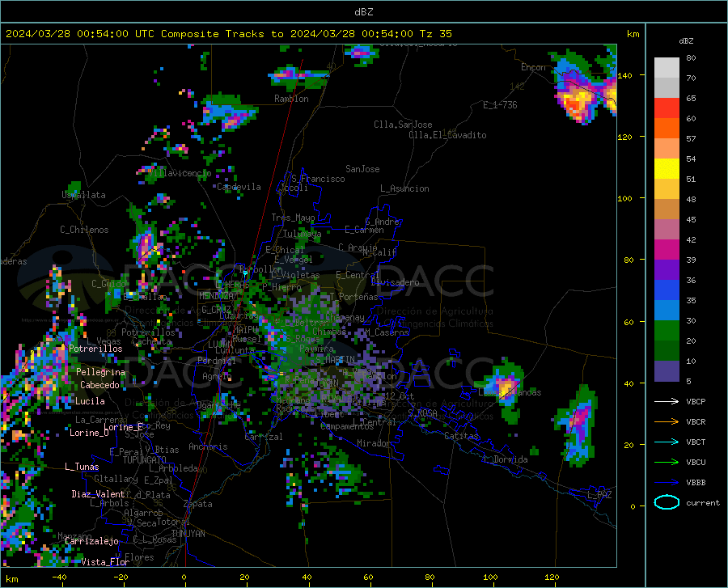
Task: Click the 'Zapata' place label
Action: pyautogui.click(x=198, y=504)
